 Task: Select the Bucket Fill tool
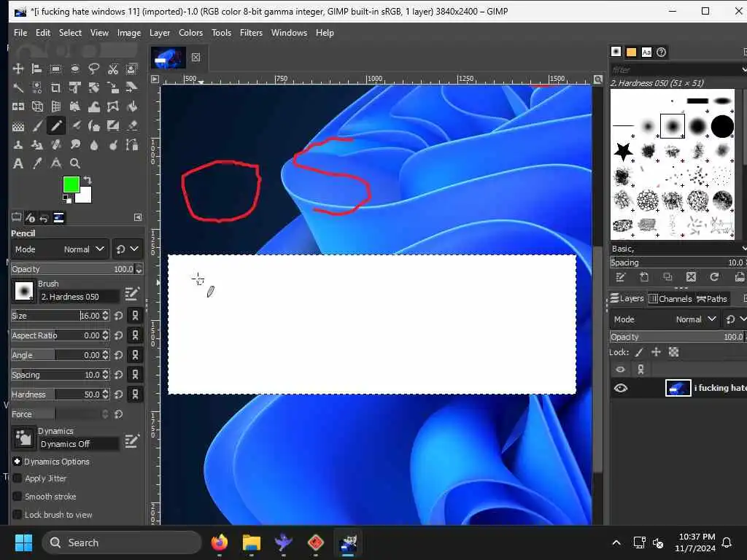click(131, 106)
